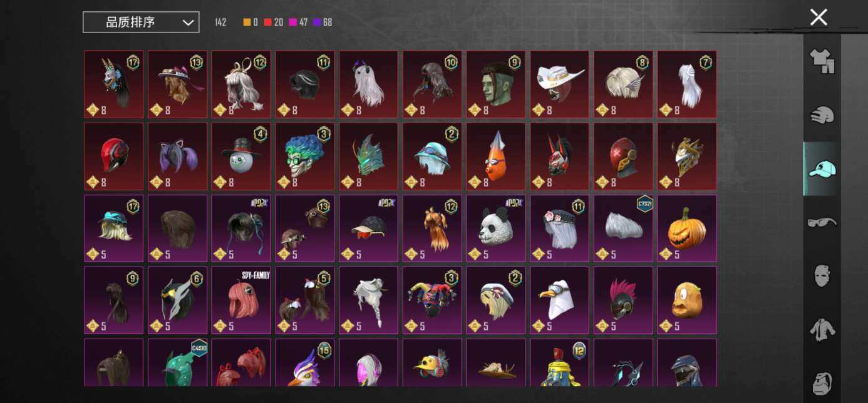Switch to the face mask category icon
868x403 pixels.
pos(822,275)
